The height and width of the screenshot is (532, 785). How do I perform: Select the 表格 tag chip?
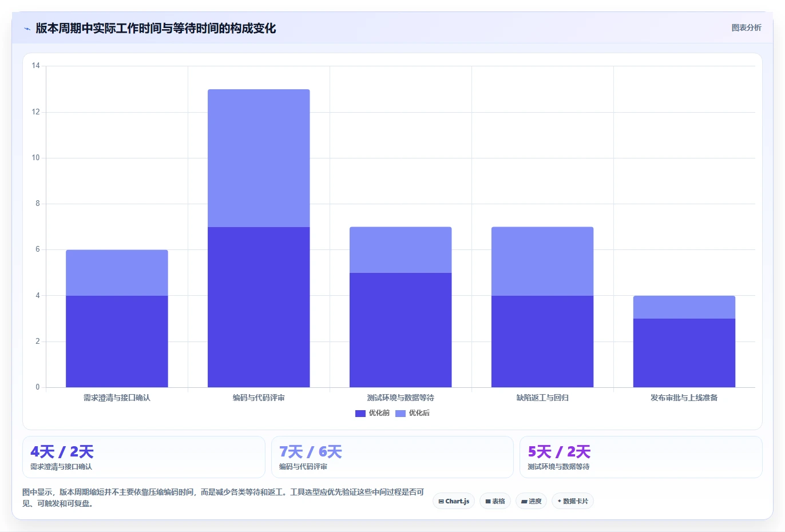pyautogui.click(x=495, y=501)
